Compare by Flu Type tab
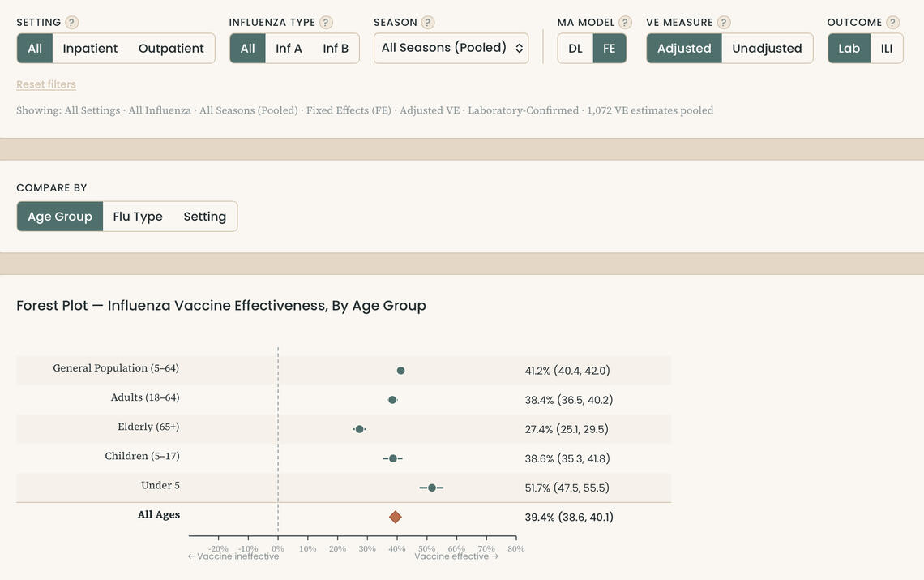 (138, 217)
